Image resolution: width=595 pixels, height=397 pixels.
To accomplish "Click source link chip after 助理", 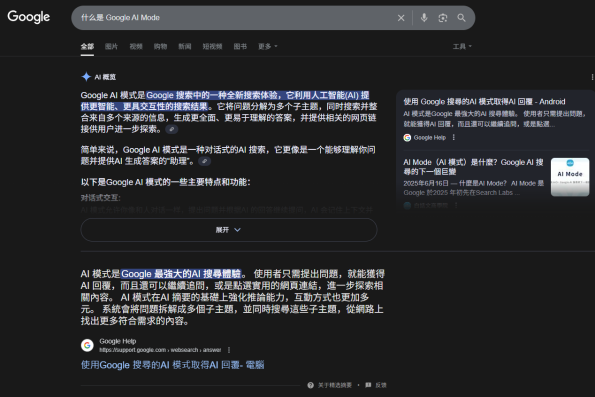I will click(205, 161).
